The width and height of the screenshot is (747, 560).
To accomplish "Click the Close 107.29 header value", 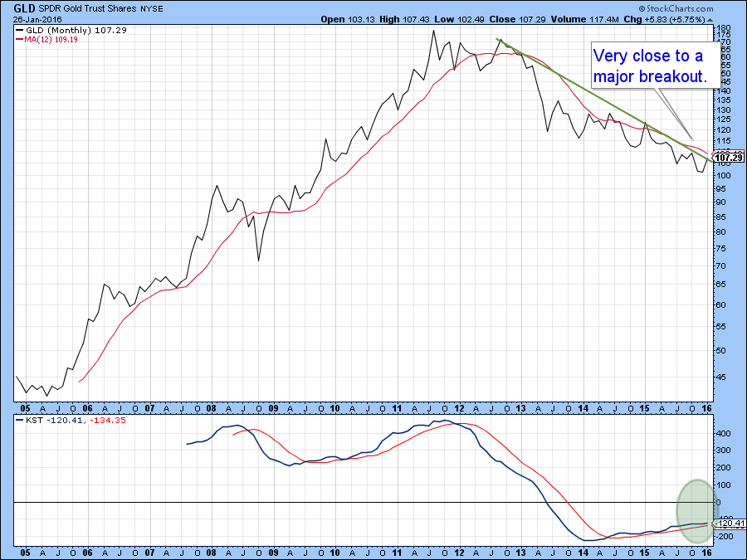I will tap(517, 20).
